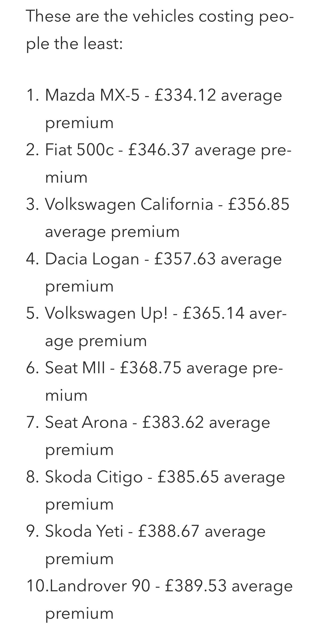Select the Skoda Citigo car name
This screenshot has height=644, width=328.
[94, 477]
